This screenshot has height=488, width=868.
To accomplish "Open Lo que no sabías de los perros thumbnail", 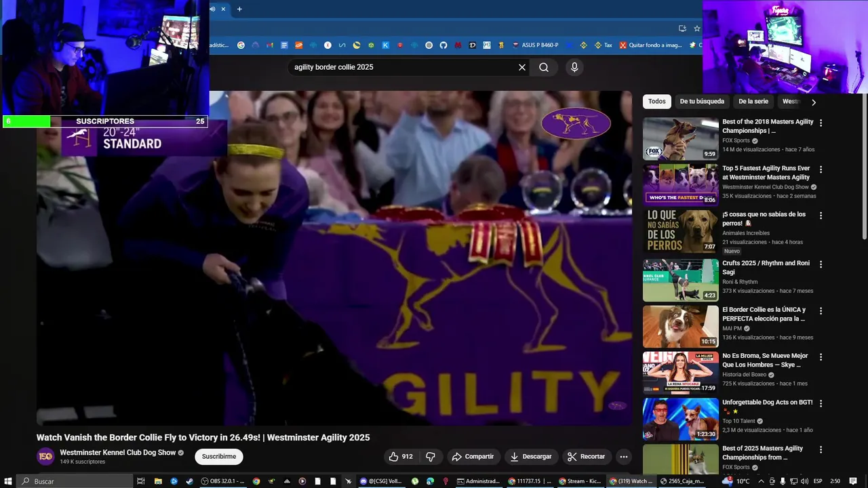I will pos(681,231).
